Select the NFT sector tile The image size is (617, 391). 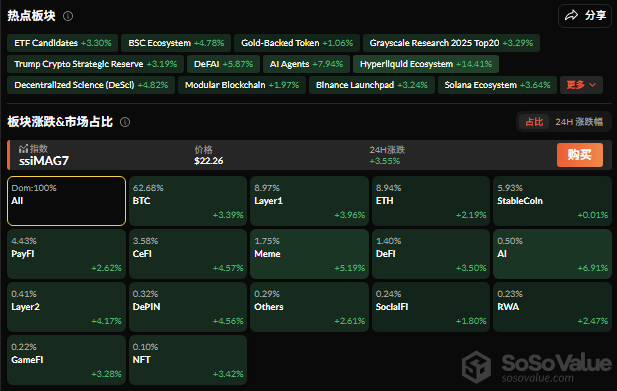tap(188, 360)
